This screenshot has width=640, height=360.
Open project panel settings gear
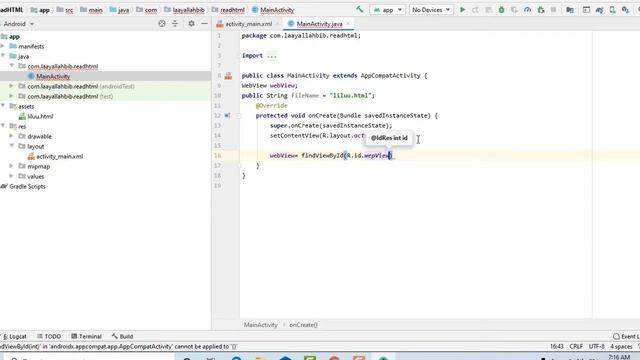coord(191,24)
